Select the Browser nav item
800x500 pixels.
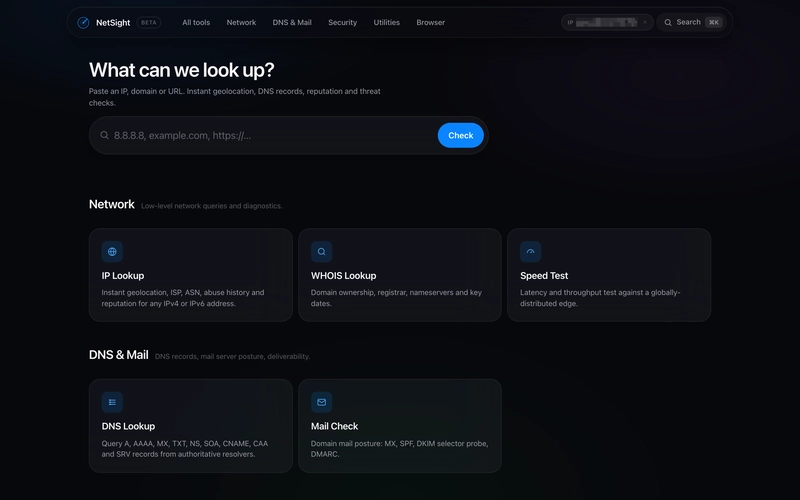pos(431,22)
